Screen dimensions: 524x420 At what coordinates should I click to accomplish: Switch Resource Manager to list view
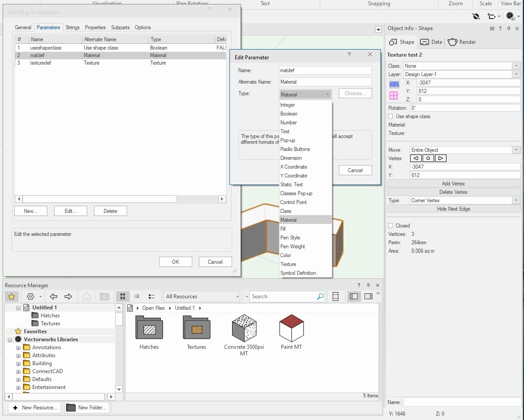coord(137,297)
